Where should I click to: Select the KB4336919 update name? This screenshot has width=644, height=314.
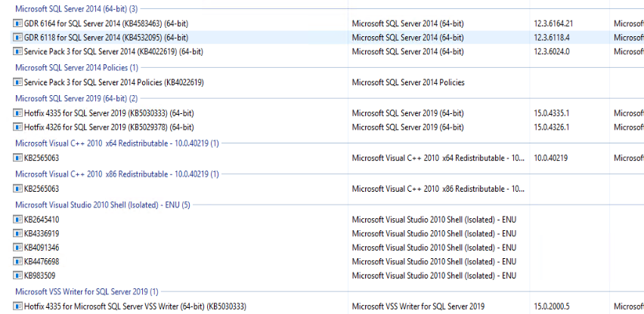[42, 234]
